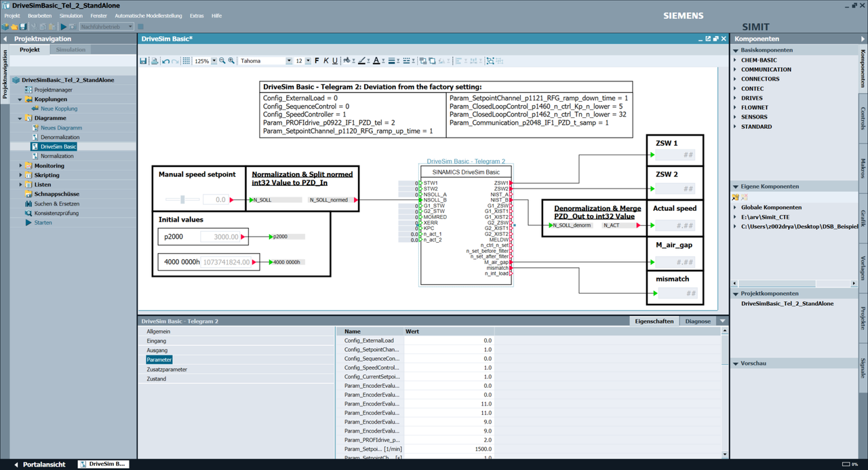Print the DriveSim Basic diagram

coord(155,61)
